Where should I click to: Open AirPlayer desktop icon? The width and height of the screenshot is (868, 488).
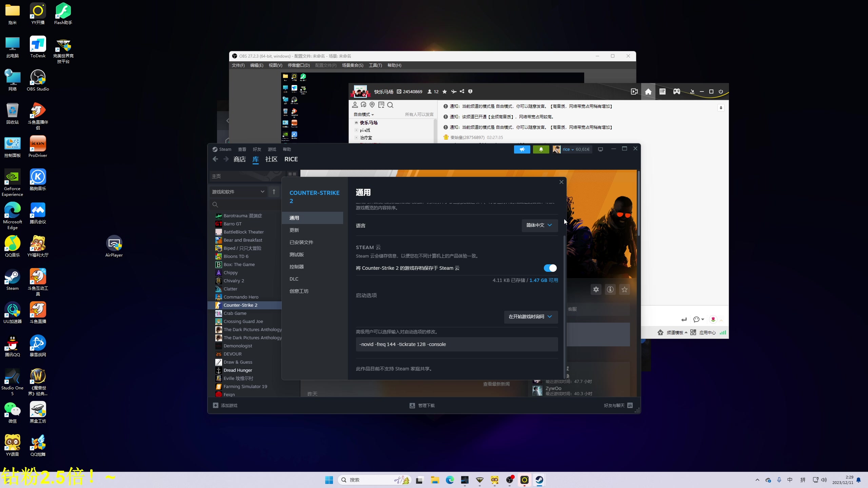pyautogui.click(x=114, y=246)
